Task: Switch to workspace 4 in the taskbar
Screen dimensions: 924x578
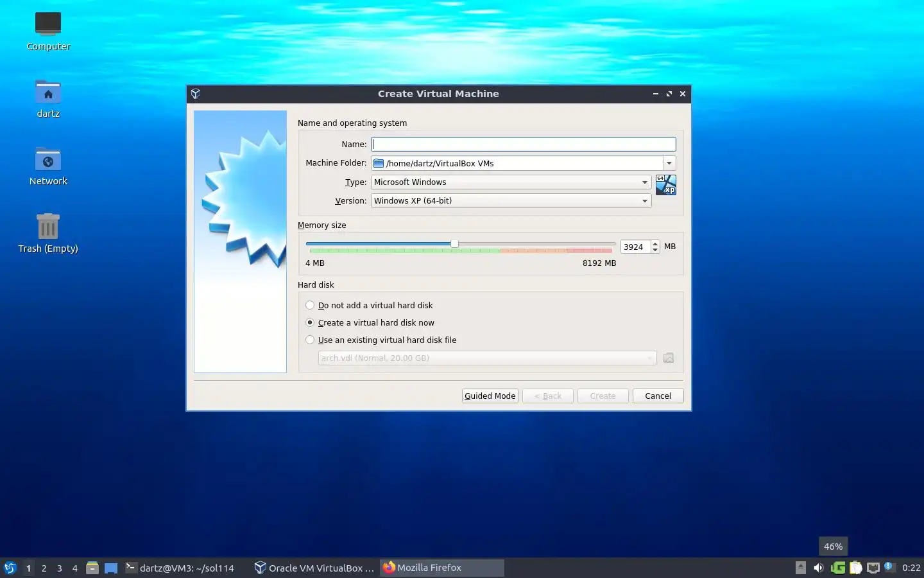Action: (74, 568)
